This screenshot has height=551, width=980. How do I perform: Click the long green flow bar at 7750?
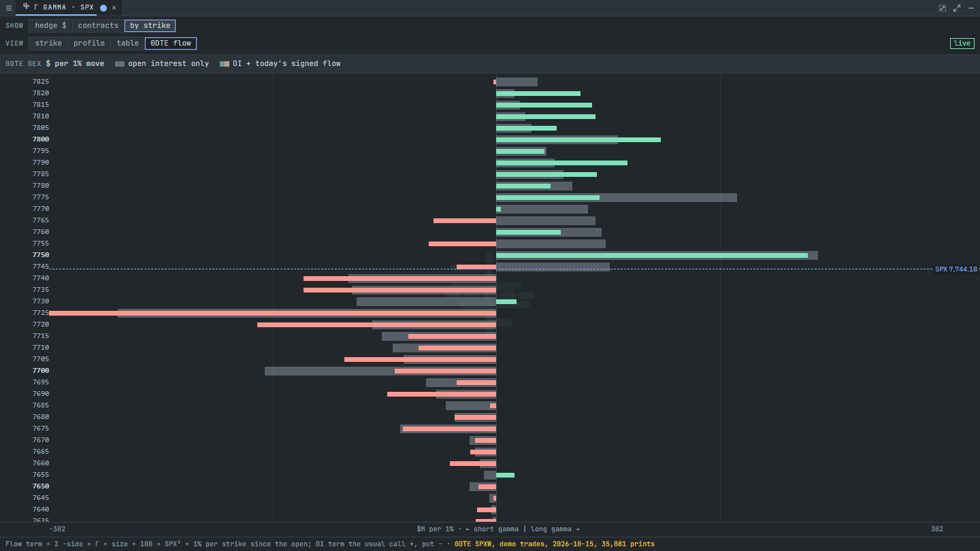coord(652,255)
